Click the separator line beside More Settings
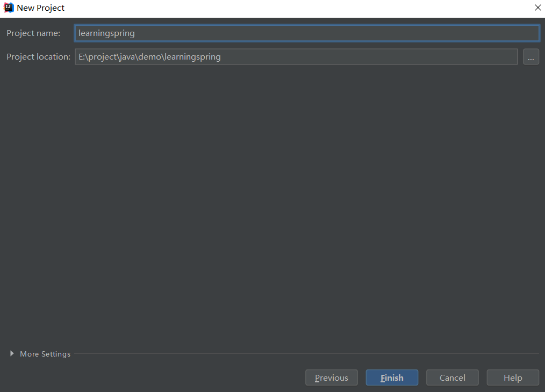545x392 pixels. click(x=301, y=354)
